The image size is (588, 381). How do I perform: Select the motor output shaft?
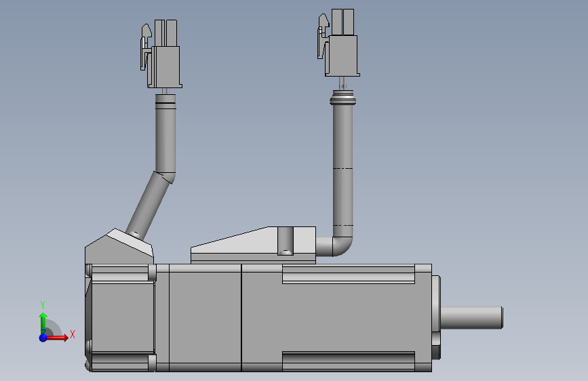[472, 318]
